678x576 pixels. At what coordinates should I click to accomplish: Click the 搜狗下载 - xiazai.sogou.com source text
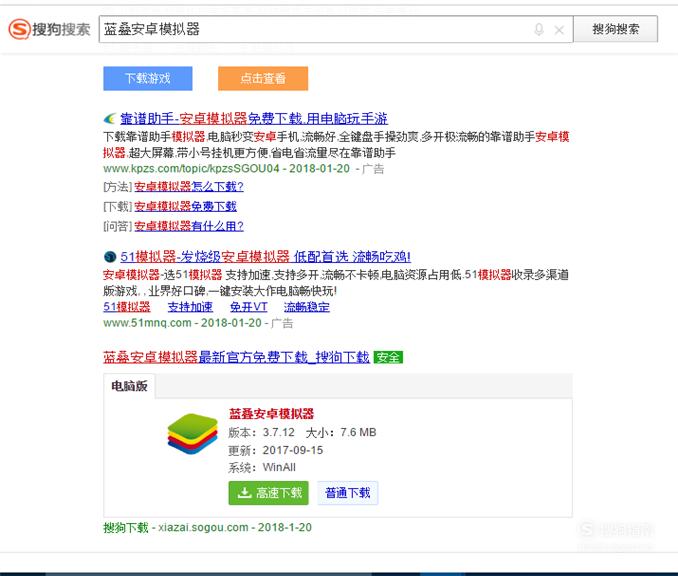176,528
